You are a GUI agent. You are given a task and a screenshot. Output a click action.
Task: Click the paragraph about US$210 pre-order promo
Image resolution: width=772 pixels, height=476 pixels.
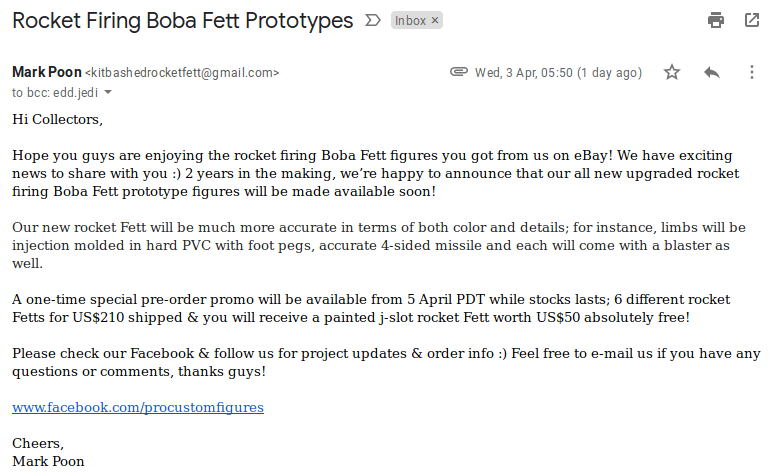click(371, 308)
